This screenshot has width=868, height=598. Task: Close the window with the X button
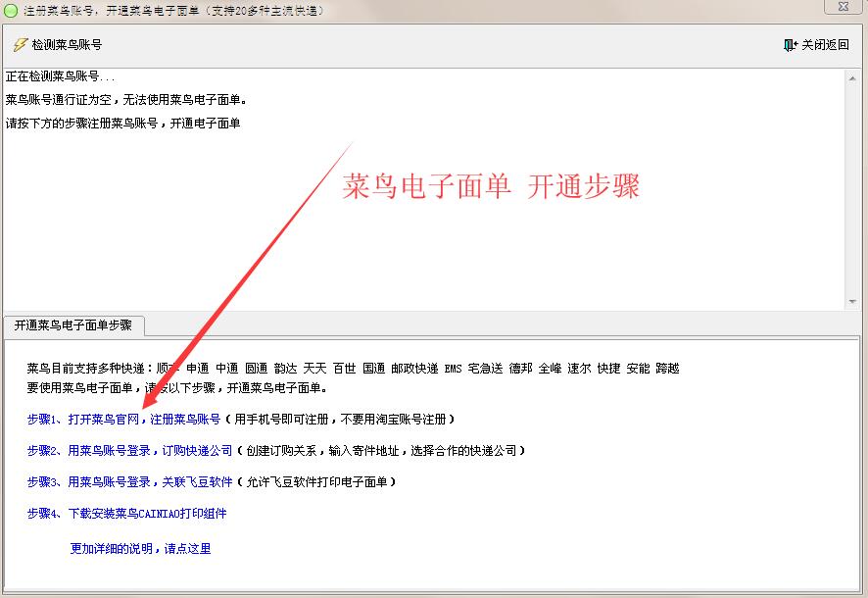[844, 6]
